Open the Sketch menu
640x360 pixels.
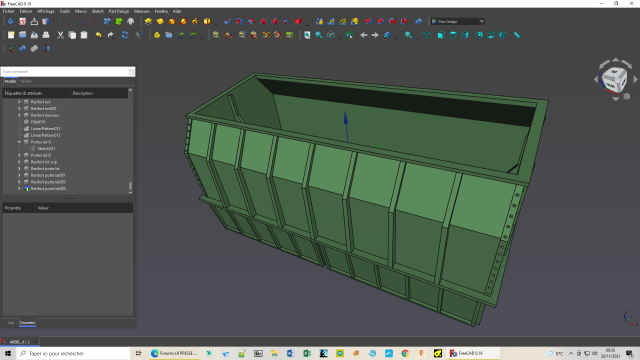98,11
